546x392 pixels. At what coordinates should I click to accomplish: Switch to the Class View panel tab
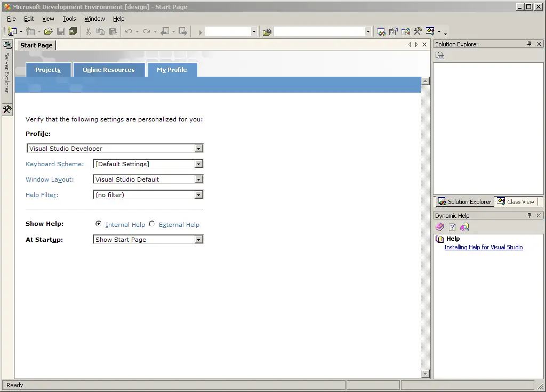pos(516,202)
